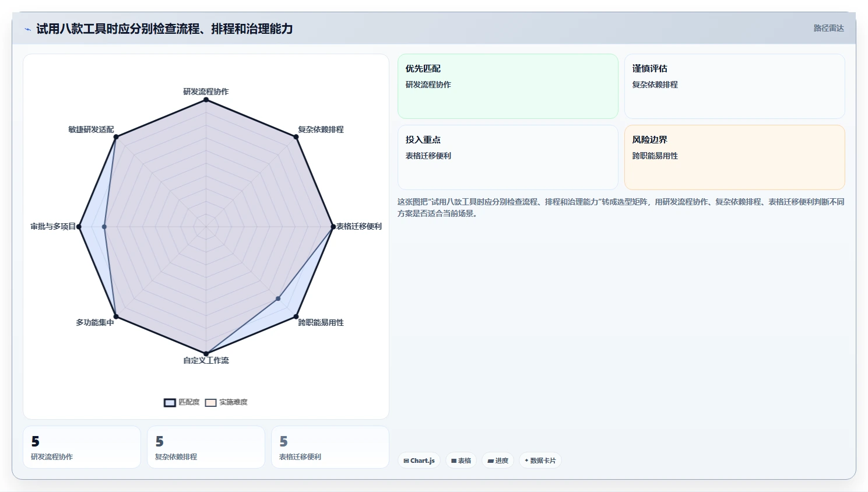Image resolution: width=868 pixels, height=492 pixels.
Task: Click the 数据卡片 chip's diamond icon
Action: pos(526,461)
